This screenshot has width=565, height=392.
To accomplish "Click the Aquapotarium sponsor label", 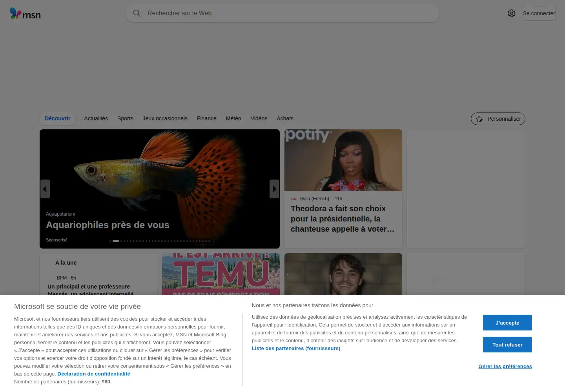I will click(60, 214).
